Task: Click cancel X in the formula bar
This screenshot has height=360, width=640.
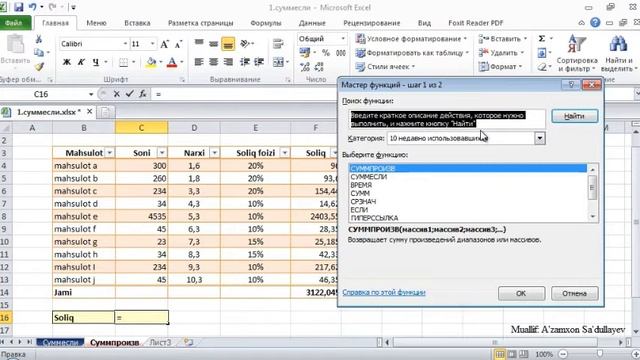Action: (116, 94)
